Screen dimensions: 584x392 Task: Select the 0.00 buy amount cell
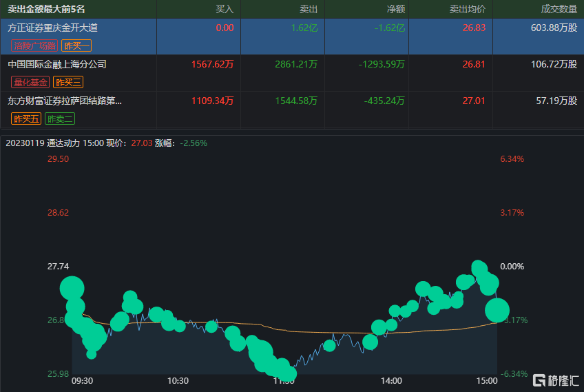pos(225,28)
